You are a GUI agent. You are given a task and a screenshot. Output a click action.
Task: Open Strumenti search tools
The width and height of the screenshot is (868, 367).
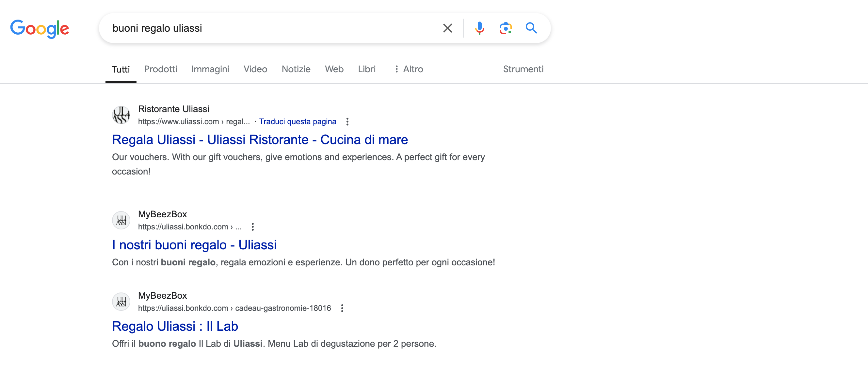[523, 69]
